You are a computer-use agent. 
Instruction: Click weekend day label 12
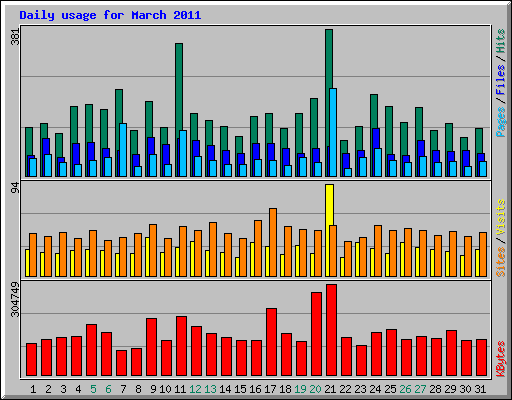[195, 389]
